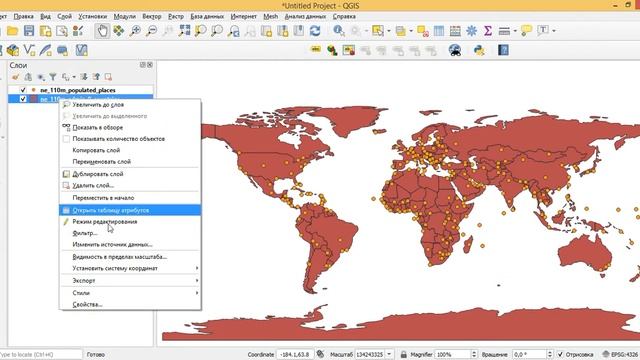
Task: Click Deselect features from all layers
Action: click(x=423, y=31)
